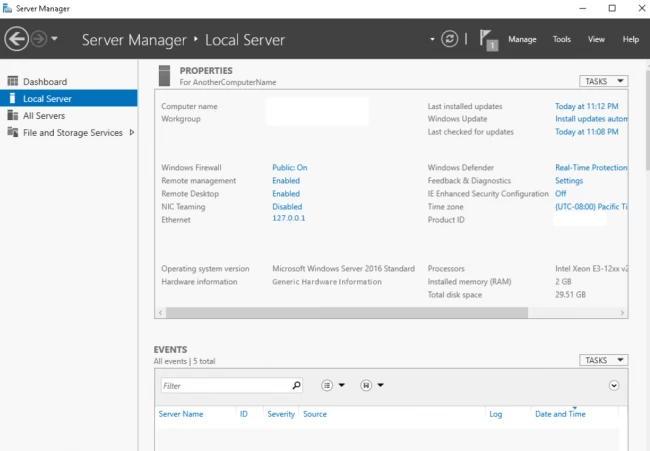The width and height of the screenshot is (650, 451).
Task: Go forward with the forward arrow button
Action: coord(39,39)
